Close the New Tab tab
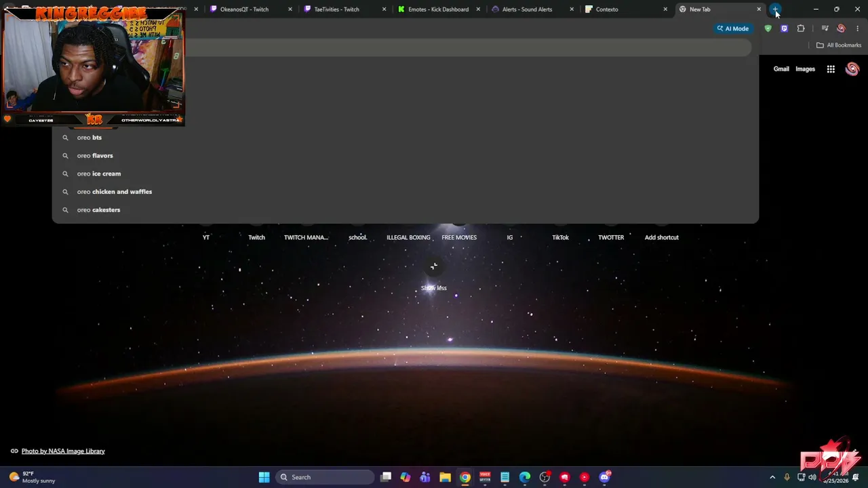This screenshot has width=868, height=488. point(759,9)
